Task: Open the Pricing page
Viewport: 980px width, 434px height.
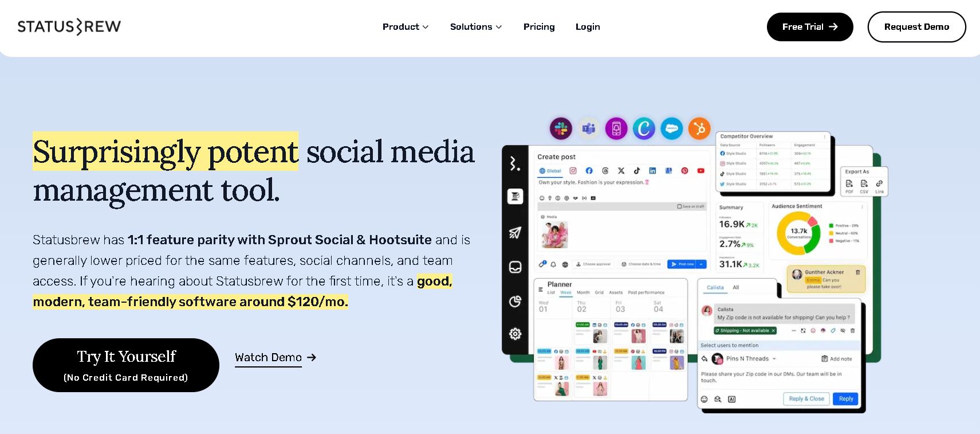Action: pyautogui.click(x=539, y=27)
